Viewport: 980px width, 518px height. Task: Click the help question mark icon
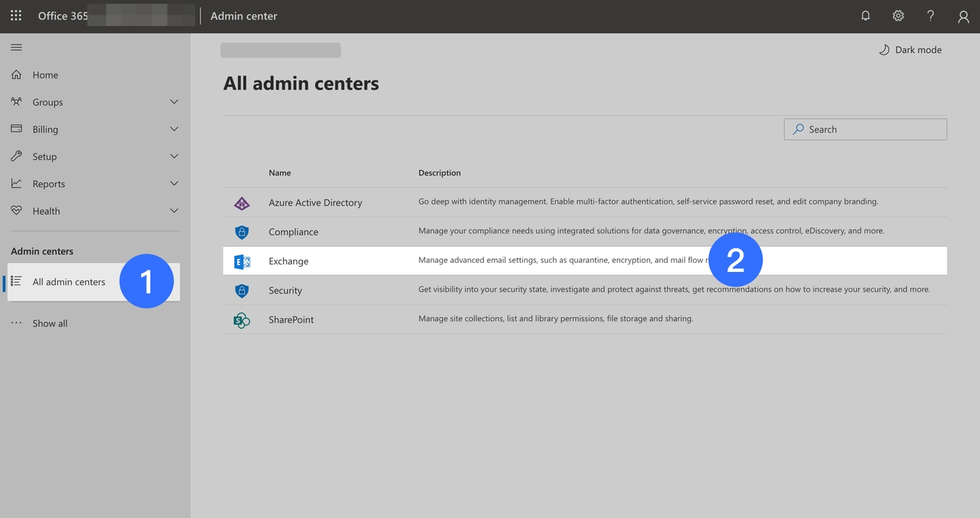pos(930,15)
